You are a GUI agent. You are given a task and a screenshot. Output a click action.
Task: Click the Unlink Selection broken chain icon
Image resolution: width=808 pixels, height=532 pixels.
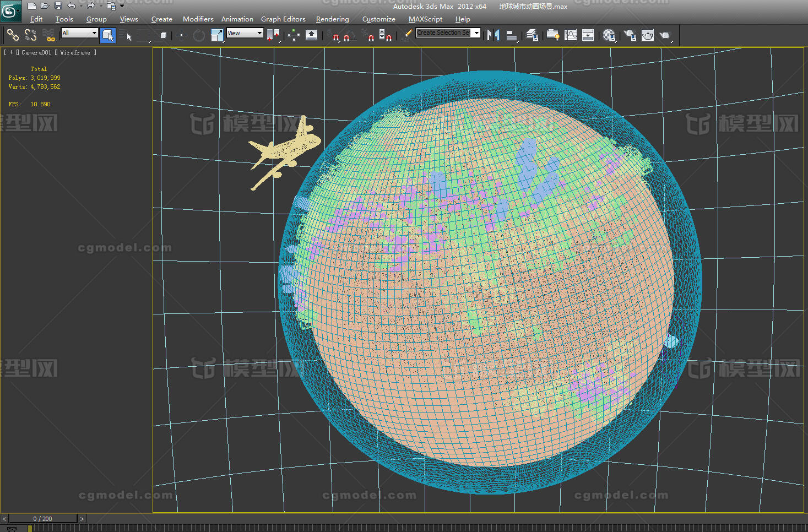point(30,35)
